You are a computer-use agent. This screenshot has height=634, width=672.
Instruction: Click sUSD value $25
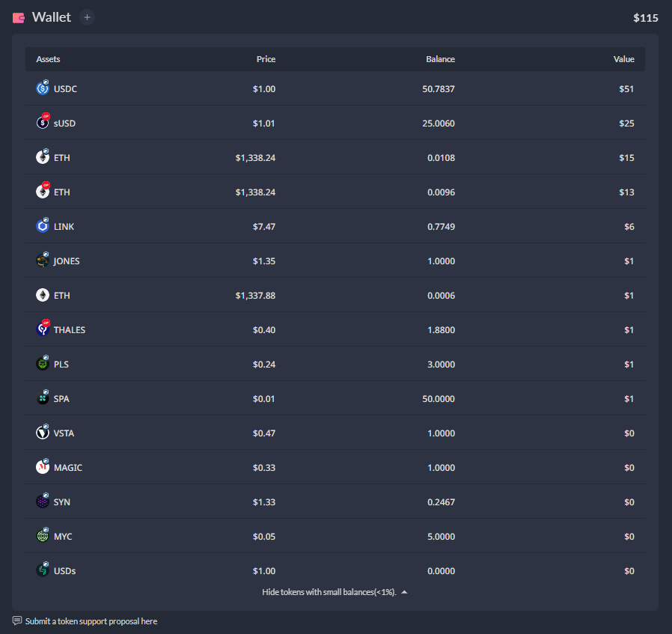point(626,124)
